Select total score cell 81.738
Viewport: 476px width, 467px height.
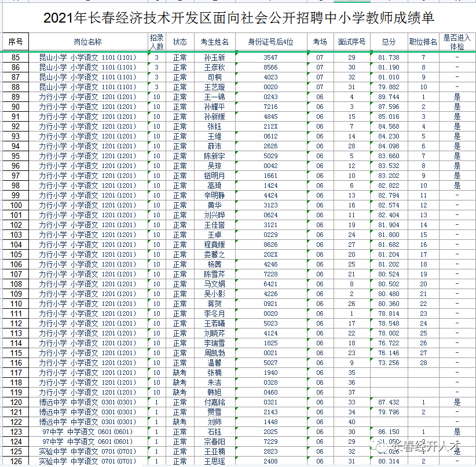tap(389, 57)
